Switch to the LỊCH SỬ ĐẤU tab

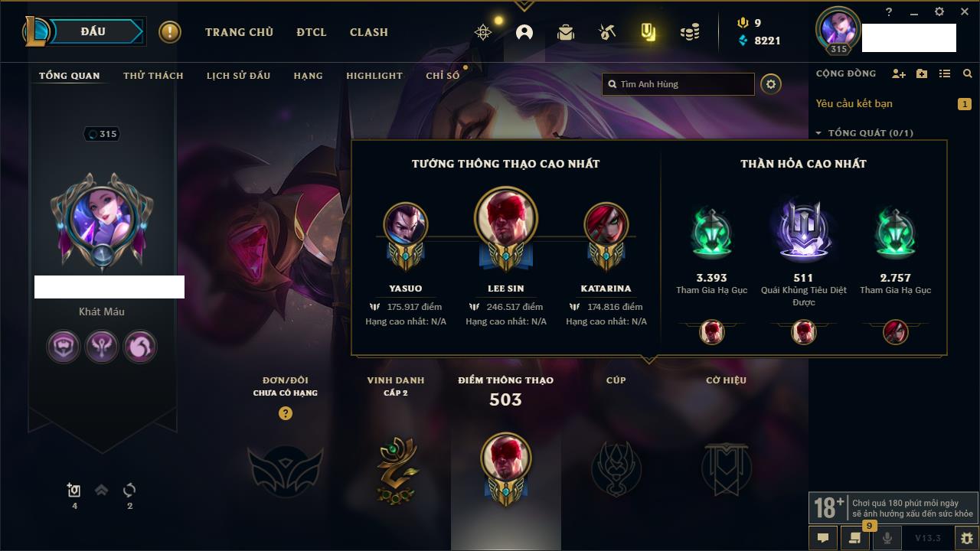click(x=238, y=76)
